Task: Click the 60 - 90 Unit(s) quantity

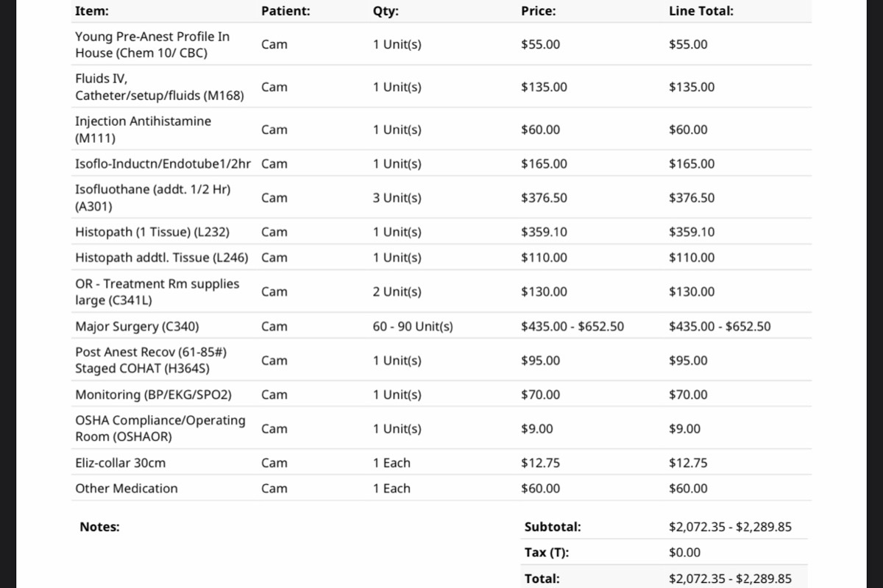Action: click(413, 326)
